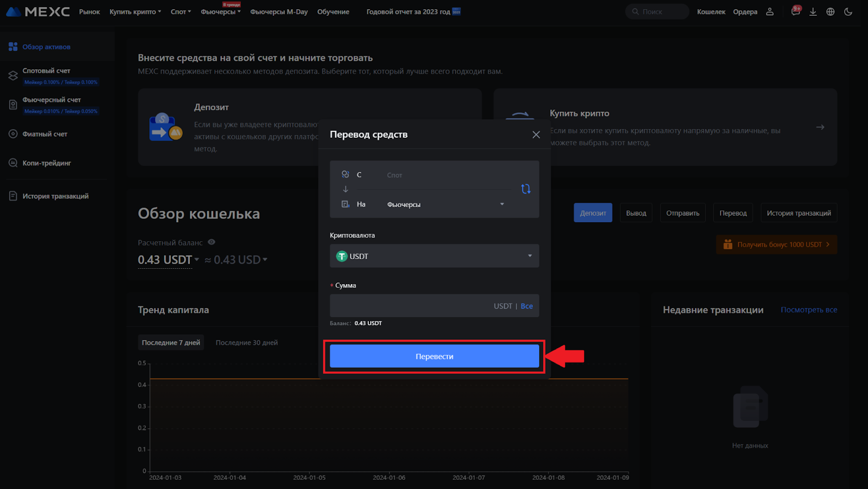The height and width of the screenshot is (489, 868).
Task: Open notifications message icon
Action: point(795,12)
